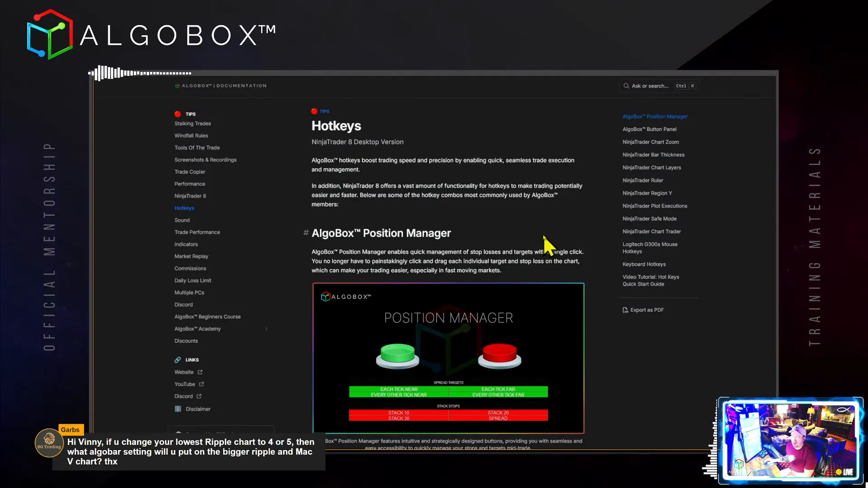868x488 pixels.
Task: Click the Position Manager image
Action: pyautogui.click(x=448, y=358)
